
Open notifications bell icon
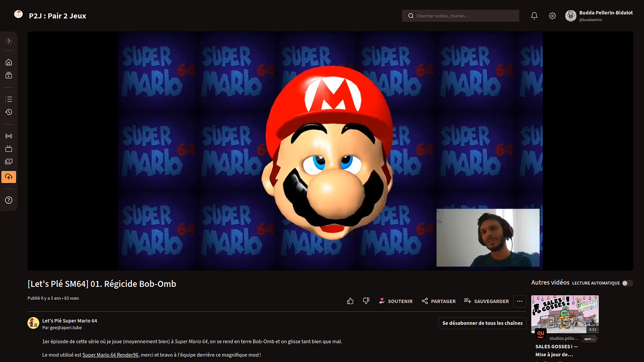tap(534, 16)
